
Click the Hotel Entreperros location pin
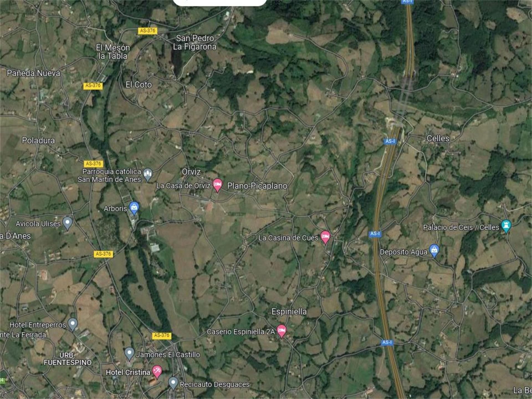[x=73, y=324]
